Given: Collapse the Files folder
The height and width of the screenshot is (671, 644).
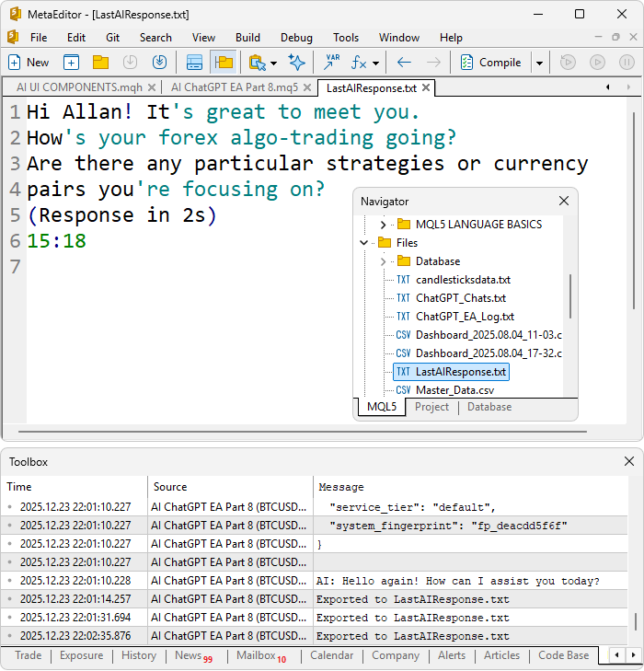Looking at the screenshot, I should pos(364,243).
